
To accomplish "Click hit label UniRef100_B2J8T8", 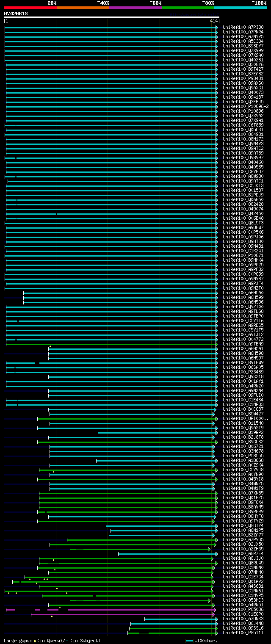I will (243, 437).
